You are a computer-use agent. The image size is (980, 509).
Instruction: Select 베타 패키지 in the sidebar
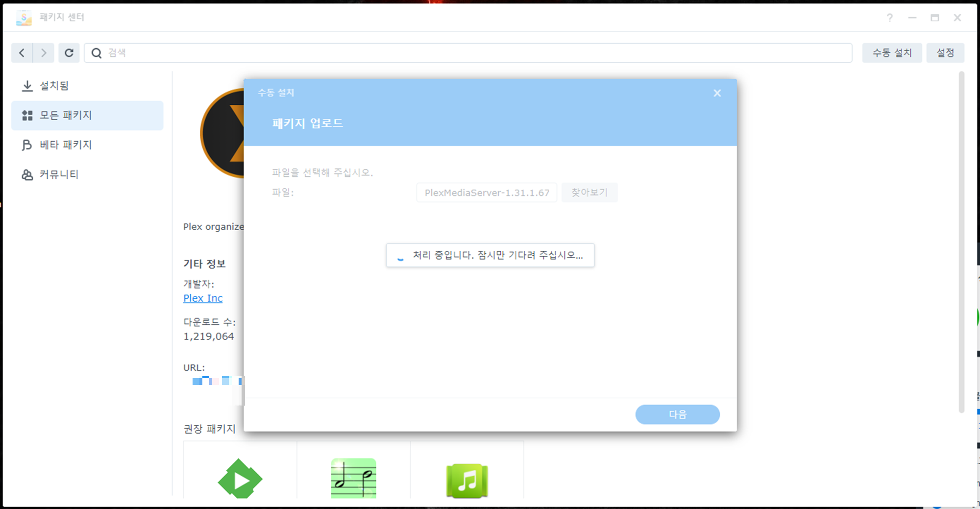coord(87,145)
